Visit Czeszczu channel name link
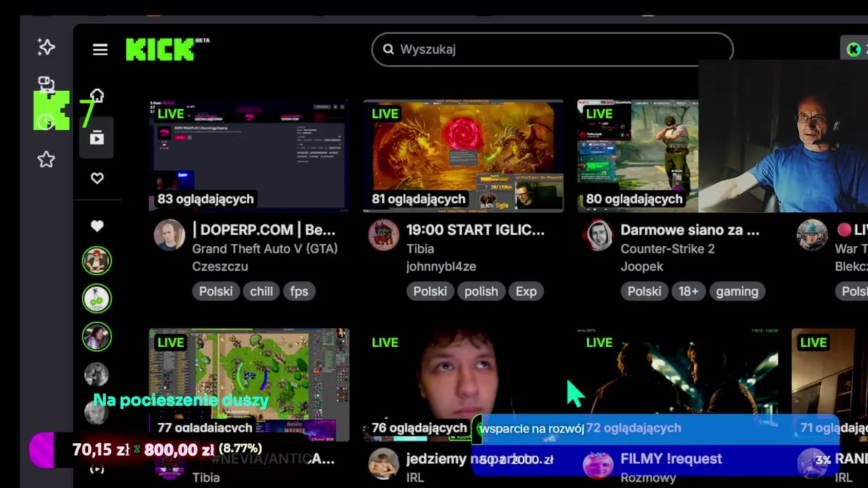Viewport: 868px width, 488px height. pyautogui.click(x=220, y=266)
